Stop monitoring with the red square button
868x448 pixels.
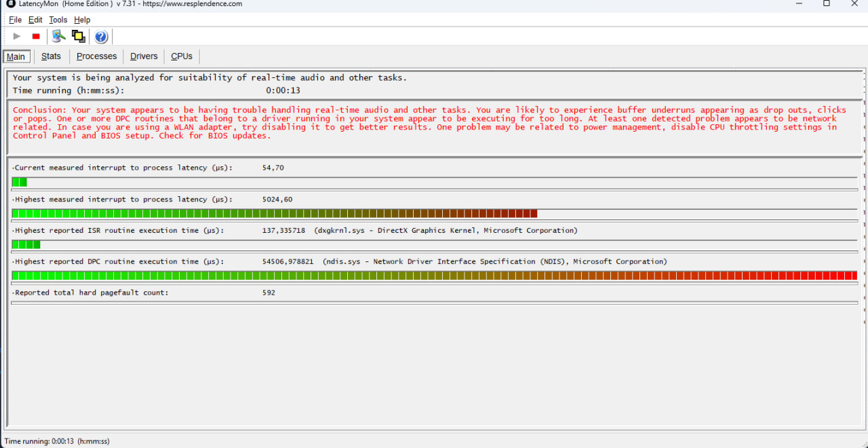(x=36, y=36)
